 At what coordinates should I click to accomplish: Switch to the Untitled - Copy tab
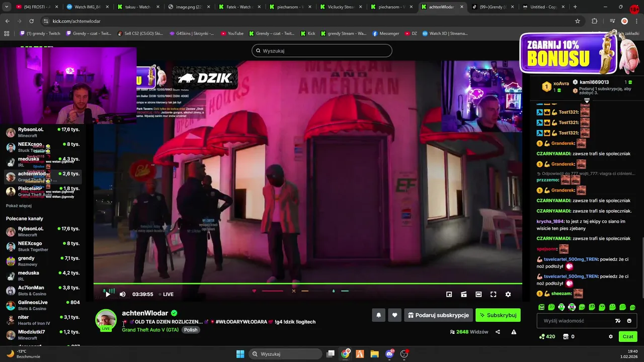[x=542, y=7]
